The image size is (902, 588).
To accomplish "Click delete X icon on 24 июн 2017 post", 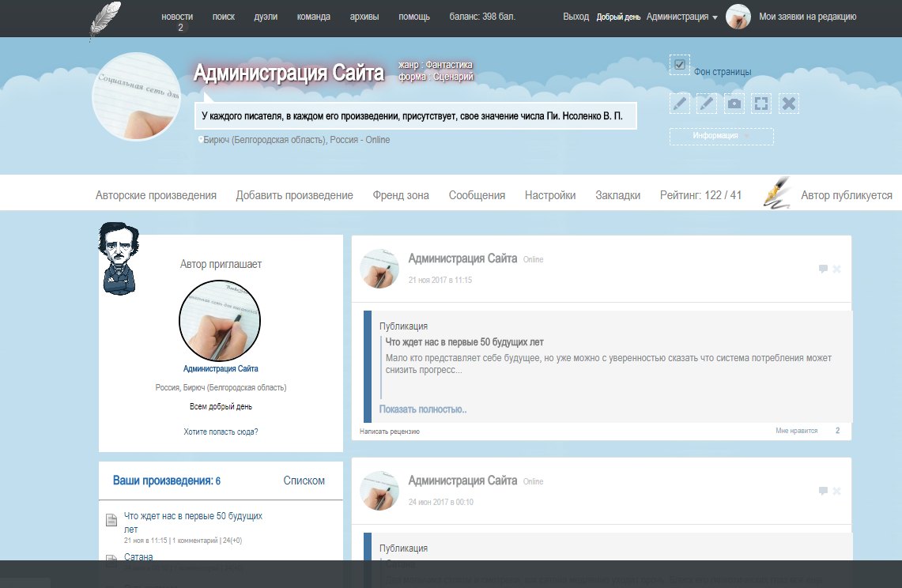I will (x=836, y=491).
